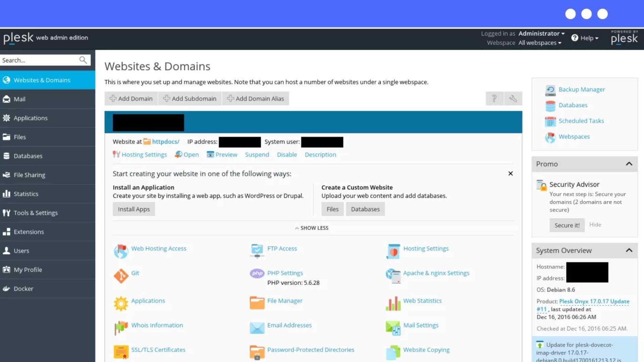Open the FTP Access icon
This screenshot has height=362, width=644.
click(x=257, y=251)
